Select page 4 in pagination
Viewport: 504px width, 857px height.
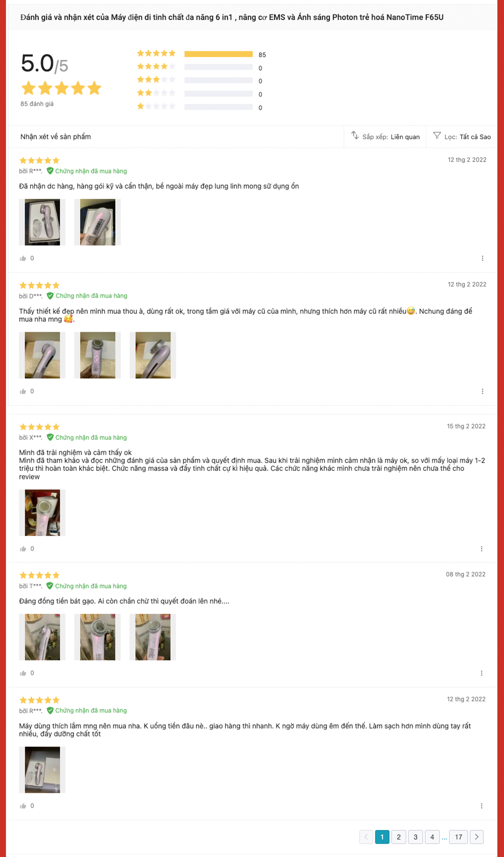tap(432, 837)
